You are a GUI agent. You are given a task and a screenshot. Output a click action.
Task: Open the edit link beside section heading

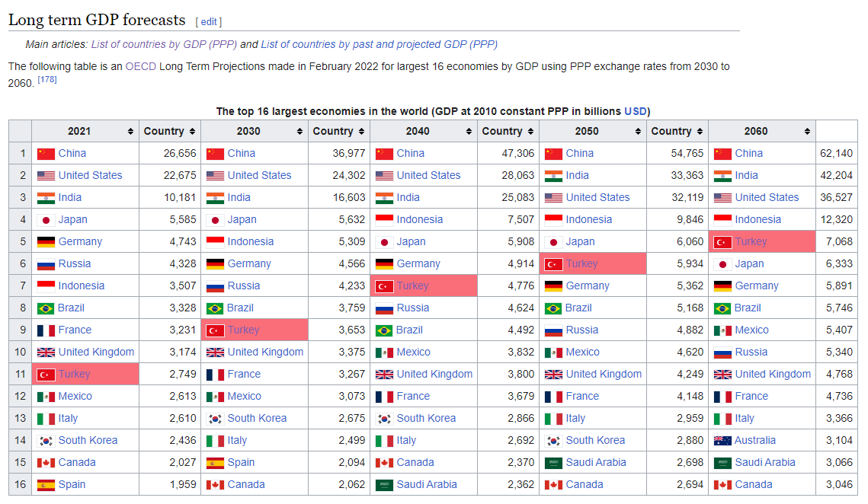click(209, 22)
